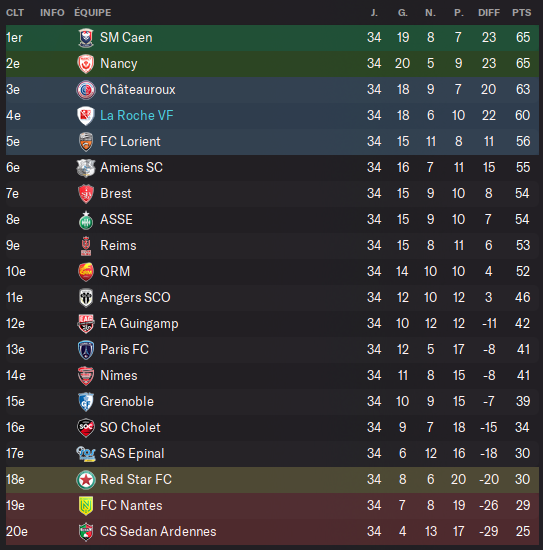543x550 pixels.
Task: Click the La Roche VF shield logo
Action: pyautogui.click(x=86, y=116)
